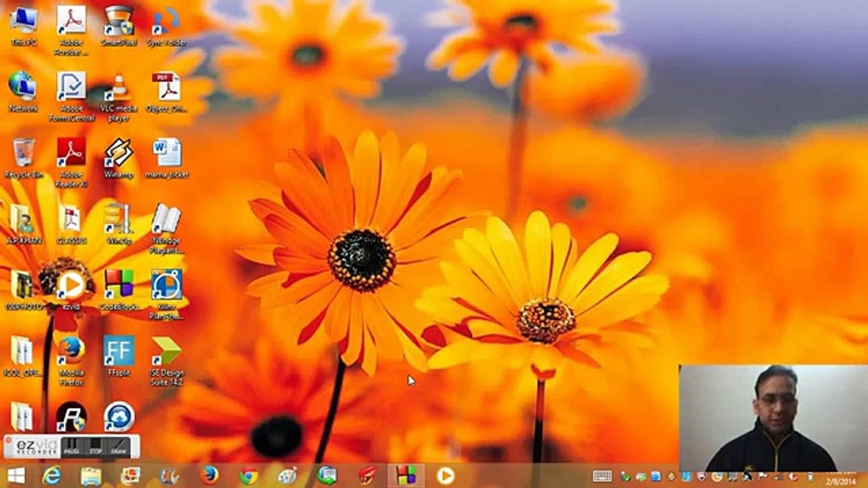Launch Mozilla Firefox from the desktop
Screen dimensions: 868x488
[x=71, y=361]
